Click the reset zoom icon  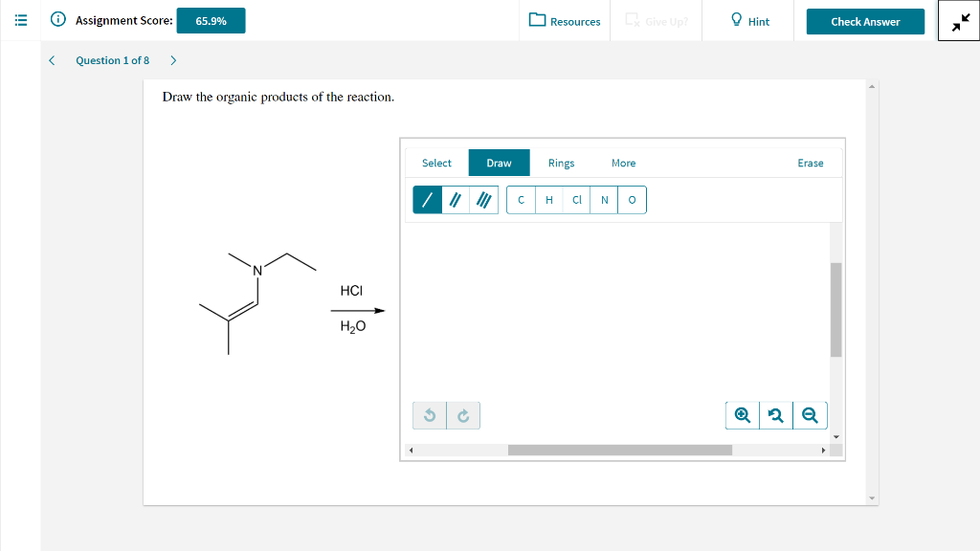tap(776, 415)
